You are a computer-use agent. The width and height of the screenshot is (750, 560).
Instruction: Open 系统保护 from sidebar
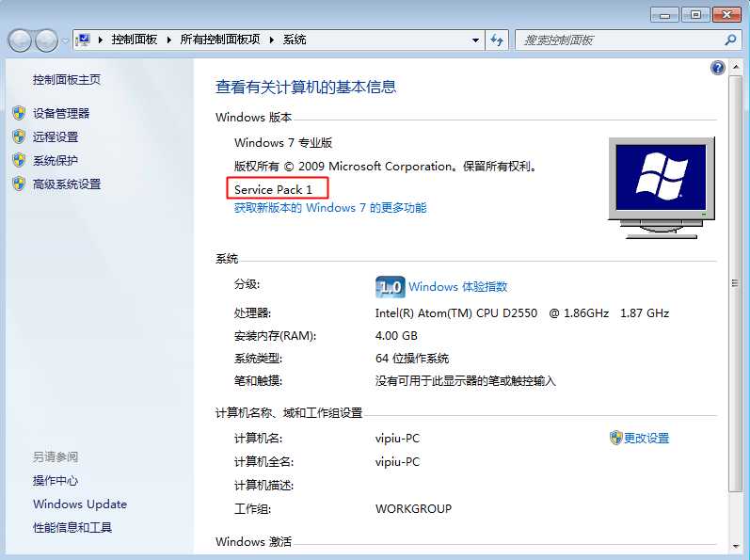[x=55, y=160]
